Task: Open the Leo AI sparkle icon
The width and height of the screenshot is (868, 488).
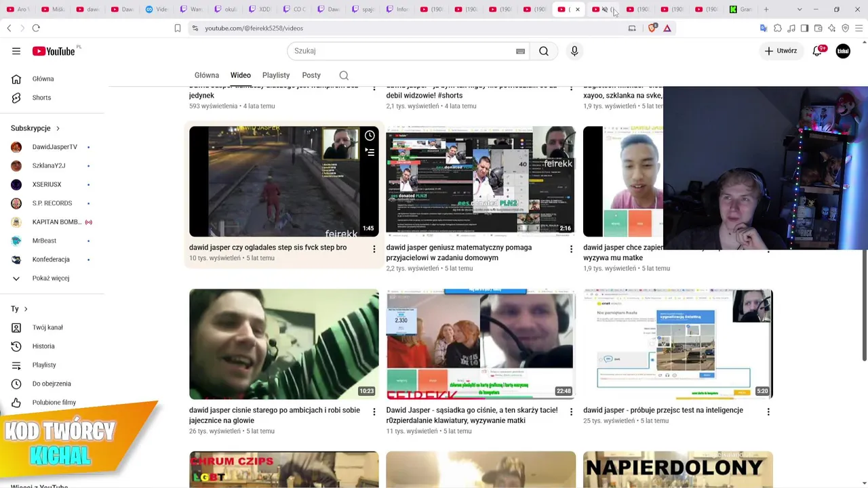Action: 831,28
